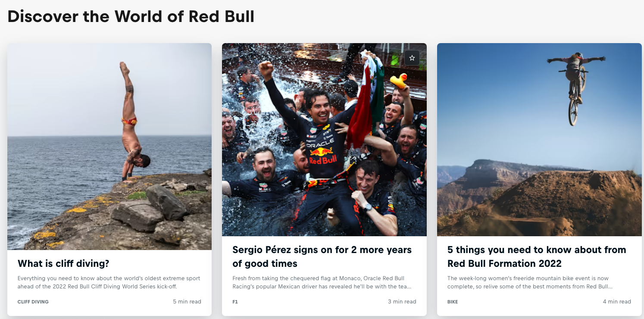Open the cliff diving article thumbnail image
This screenshot has height=319, width=644.
(x=109, y=146)
